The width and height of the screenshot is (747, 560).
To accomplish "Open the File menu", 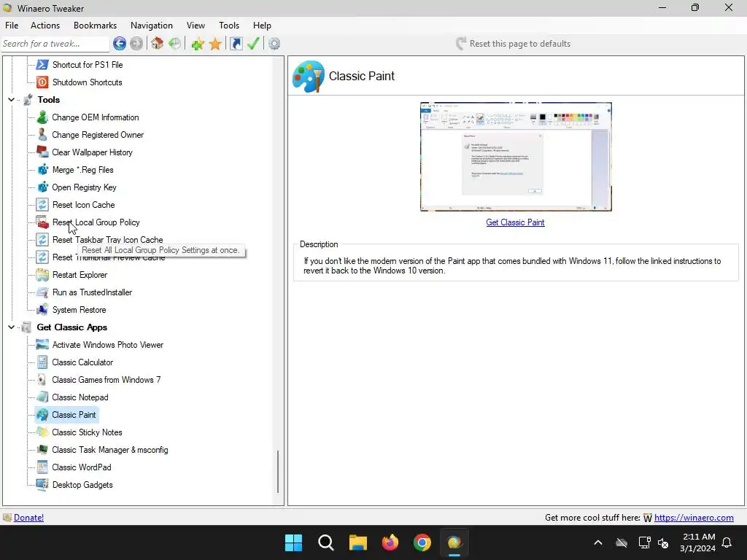I will tap(12, 26).
